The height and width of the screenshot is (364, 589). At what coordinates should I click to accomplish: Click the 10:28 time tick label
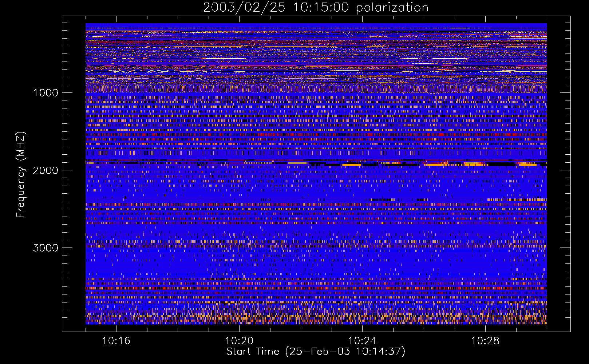(485, 341)
